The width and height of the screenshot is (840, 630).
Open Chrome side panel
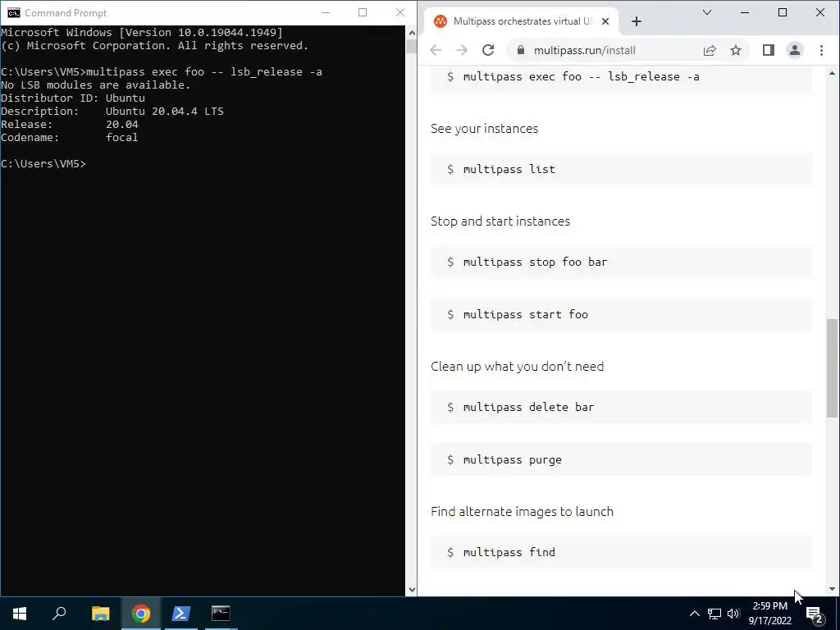[768, 50]
